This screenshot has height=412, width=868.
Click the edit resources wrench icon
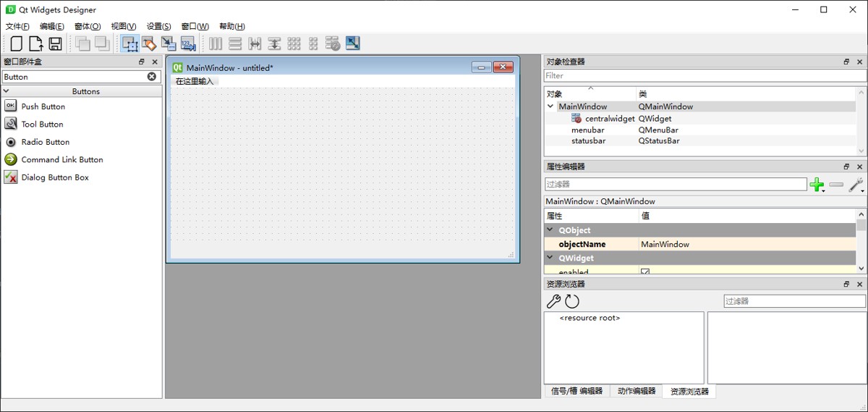(x=553, y=301)
